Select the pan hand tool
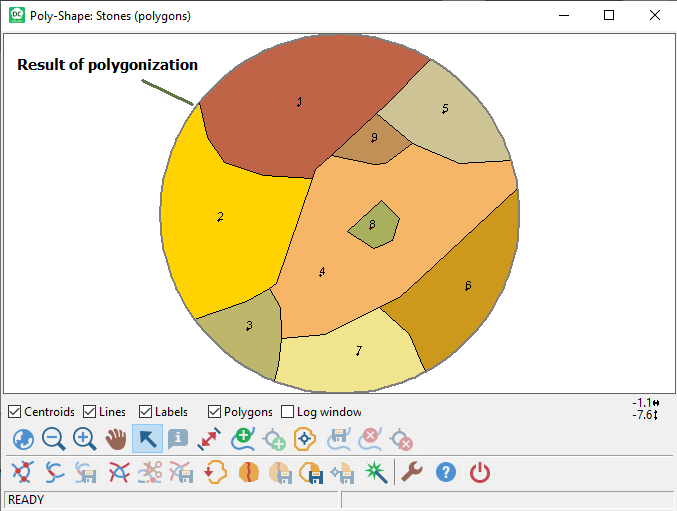677x511 pixels. tap(116, 439)
